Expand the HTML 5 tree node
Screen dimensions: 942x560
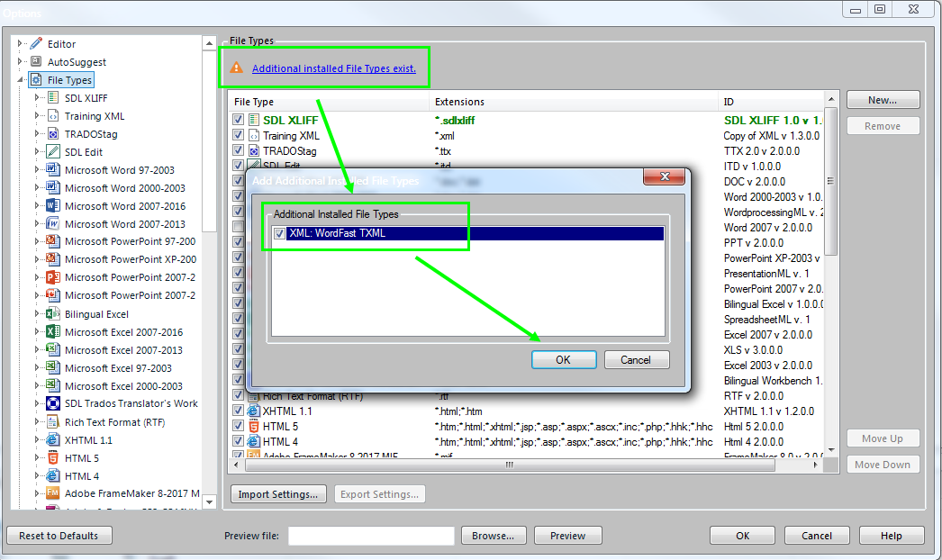click(x=37, y=458)
